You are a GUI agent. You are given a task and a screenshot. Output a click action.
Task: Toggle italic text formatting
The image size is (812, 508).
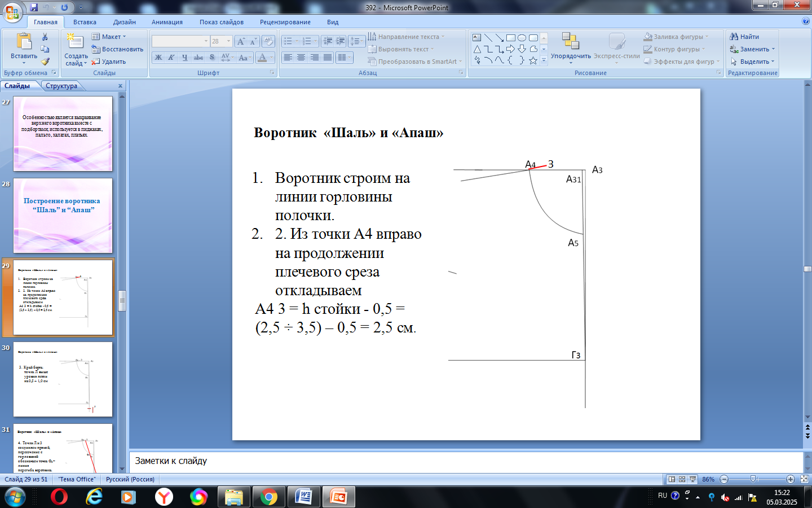tap(171, 58)
